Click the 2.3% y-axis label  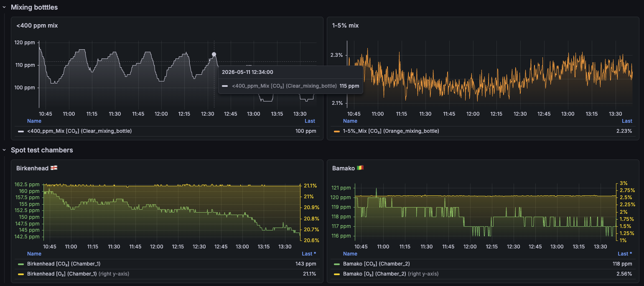pyautogui.click(x=337, y=55)
